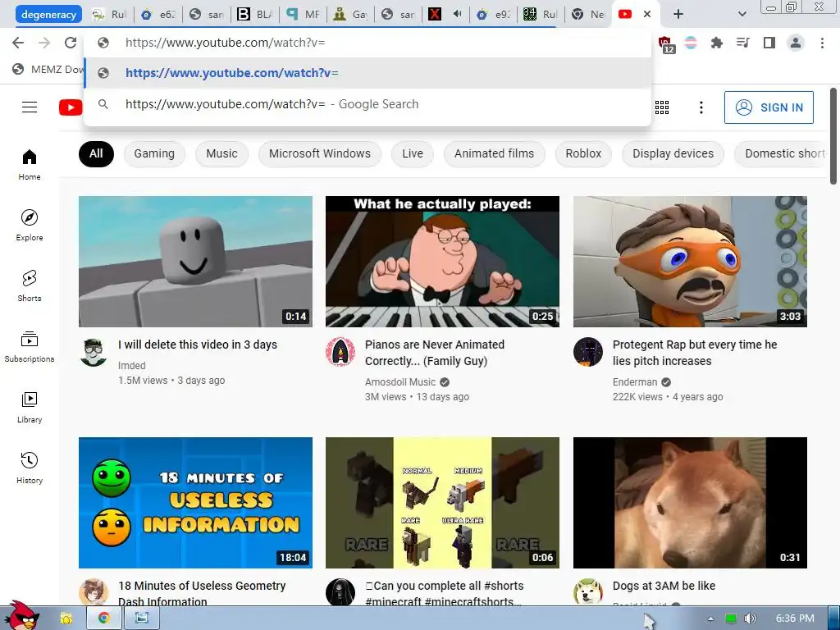This screenshot has height=630, width=840.
Task: Switch to the degeneracy tab group
Action: tap(48, 15)
